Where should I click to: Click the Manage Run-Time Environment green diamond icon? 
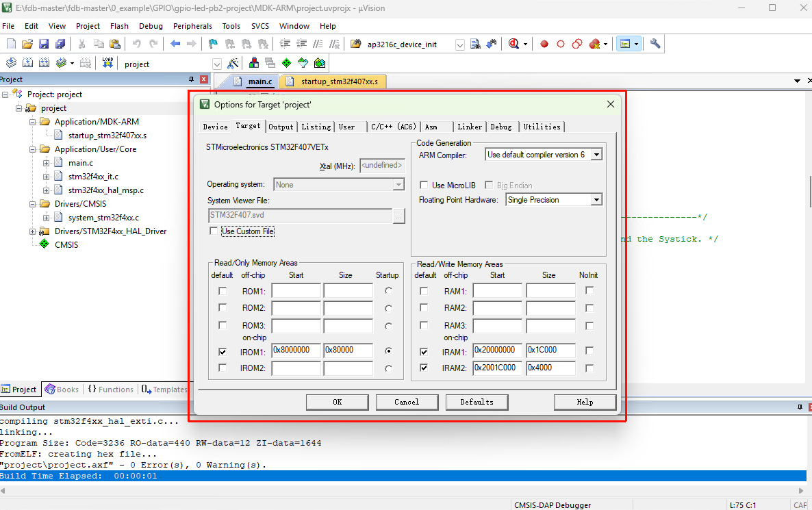(287, 64)
